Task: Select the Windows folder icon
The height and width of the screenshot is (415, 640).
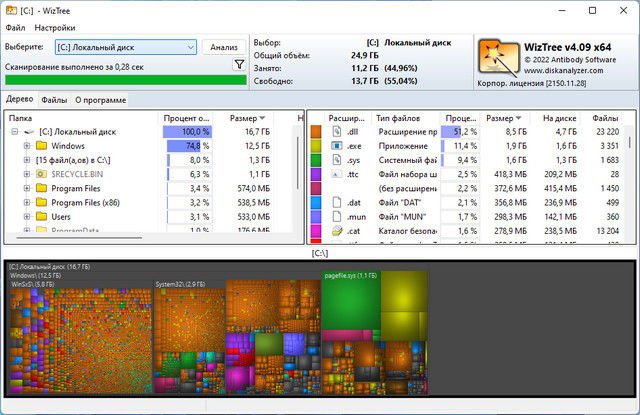Action: point(42,146)
